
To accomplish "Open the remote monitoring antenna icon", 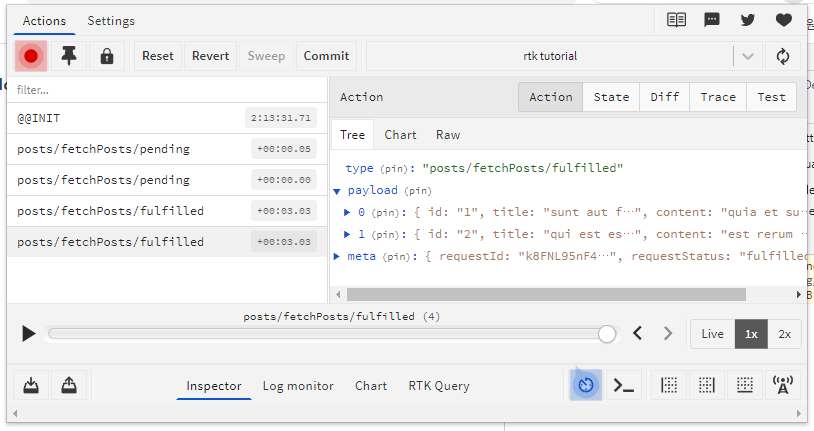I will 783,385.
